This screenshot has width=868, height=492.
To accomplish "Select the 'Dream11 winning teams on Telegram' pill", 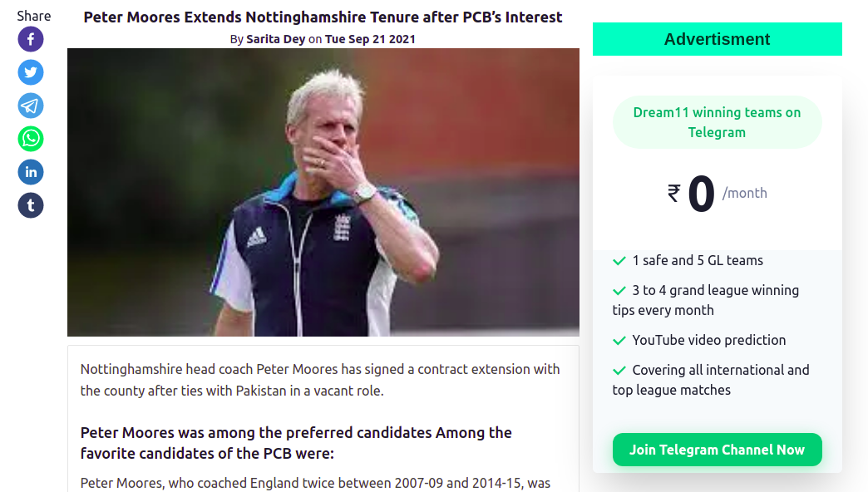I will [x=717, y=122].
